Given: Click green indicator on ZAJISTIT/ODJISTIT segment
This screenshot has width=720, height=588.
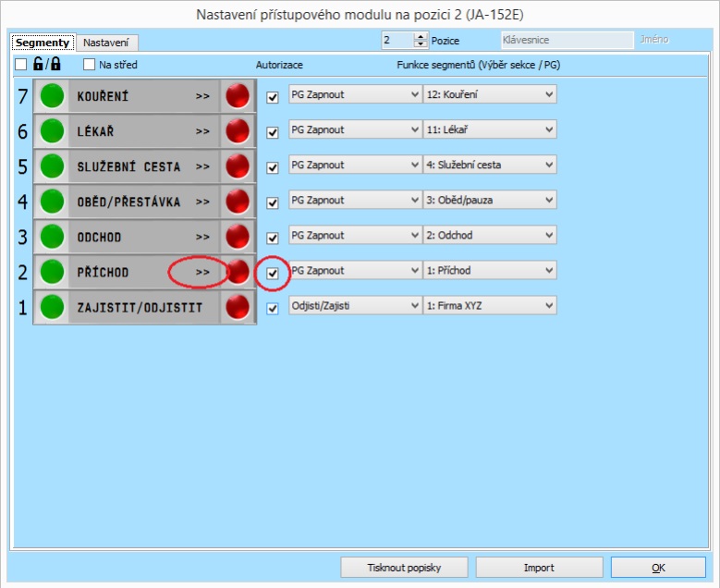Looking at the screenshot, I should pos(53,307).
